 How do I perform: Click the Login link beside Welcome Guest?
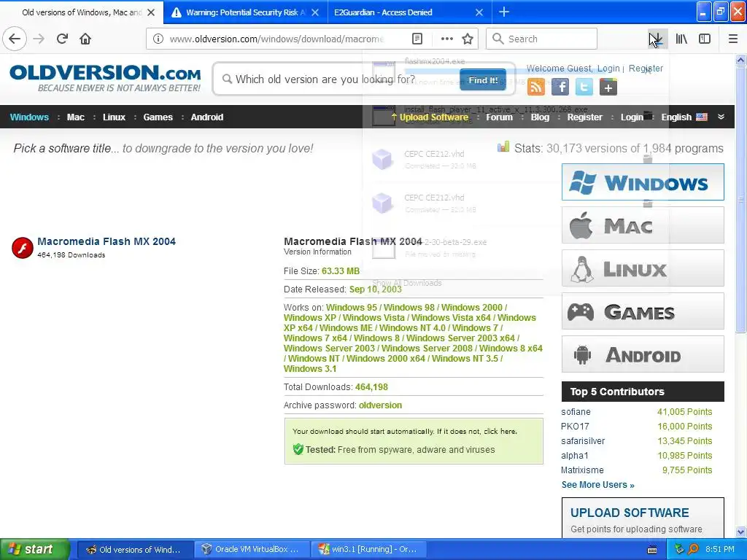click(608, 68)
